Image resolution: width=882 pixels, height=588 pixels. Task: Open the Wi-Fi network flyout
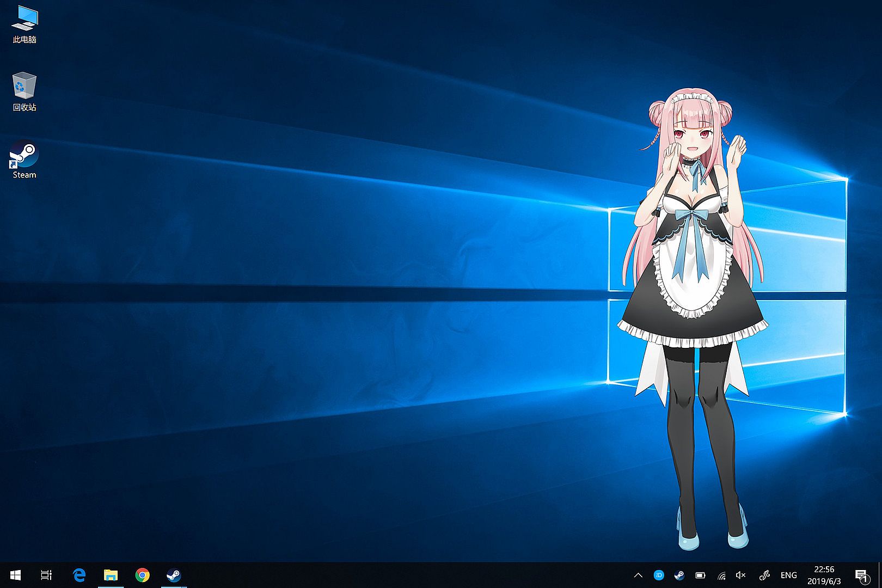tap(721, 575)
